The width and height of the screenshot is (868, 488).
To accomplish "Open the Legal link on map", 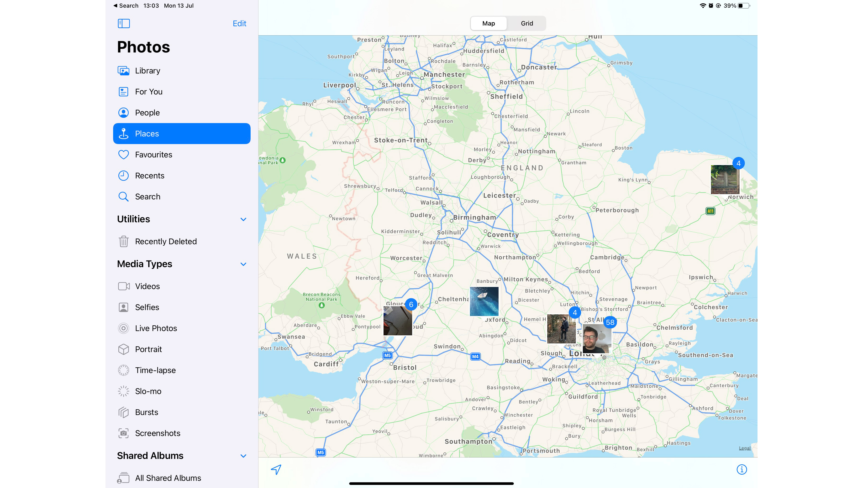I will 745,448.
